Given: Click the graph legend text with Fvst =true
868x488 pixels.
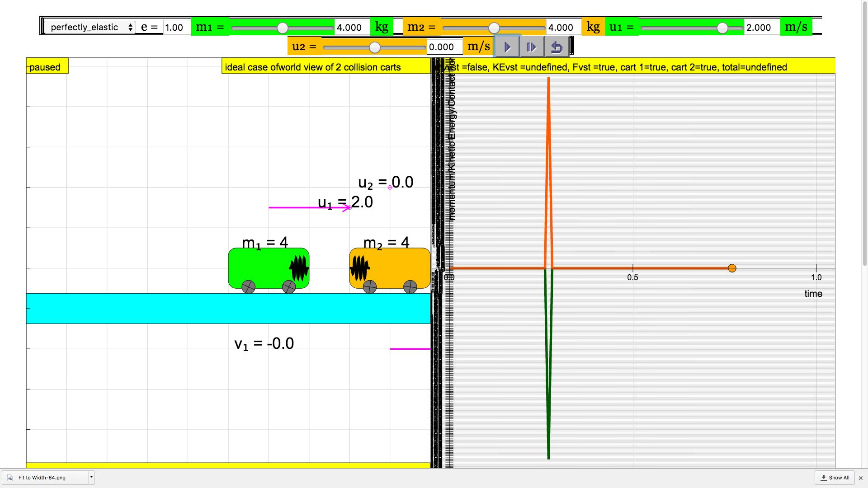Looking at the screenshot, I should (x=633, y=67).
